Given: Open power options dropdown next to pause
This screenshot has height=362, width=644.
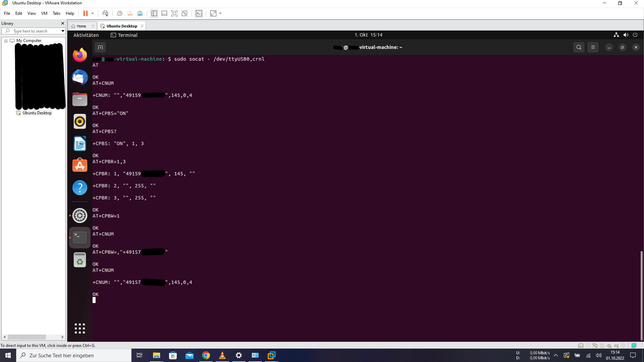Looking at the screenshot, I should point(93,13).
